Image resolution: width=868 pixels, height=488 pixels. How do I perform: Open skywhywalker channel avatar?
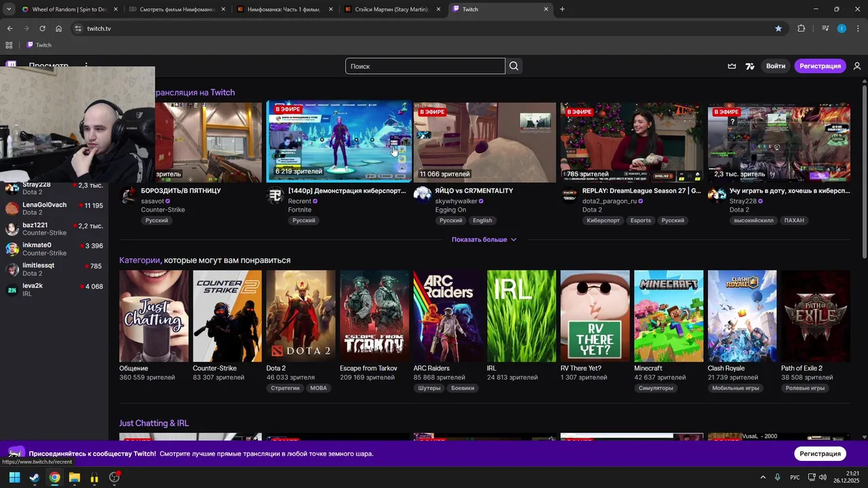click(422, 196)
